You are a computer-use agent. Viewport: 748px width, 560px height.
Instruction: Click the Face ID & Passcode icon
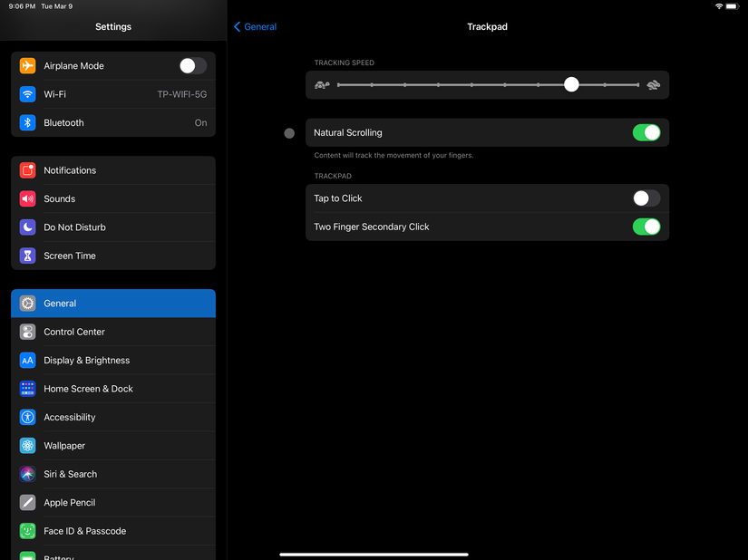26,530
